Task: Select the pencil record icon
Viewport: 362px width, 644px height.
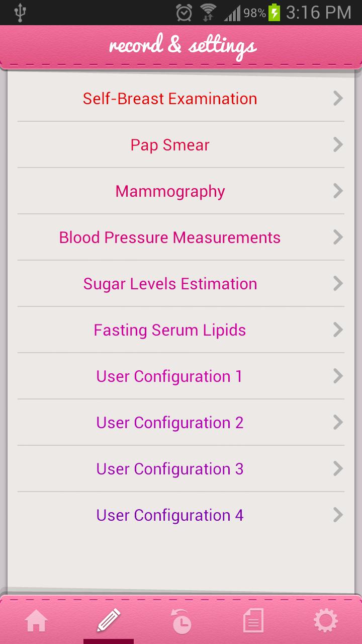Action: [x=109, y=621]
